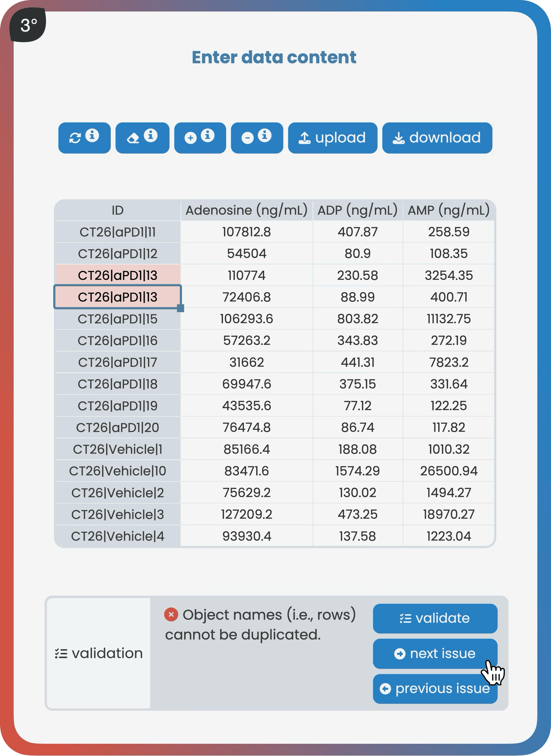Click the fill handle on the selected ID cell
The height and width of the screenshot is (756, 551).
point(181,308)
